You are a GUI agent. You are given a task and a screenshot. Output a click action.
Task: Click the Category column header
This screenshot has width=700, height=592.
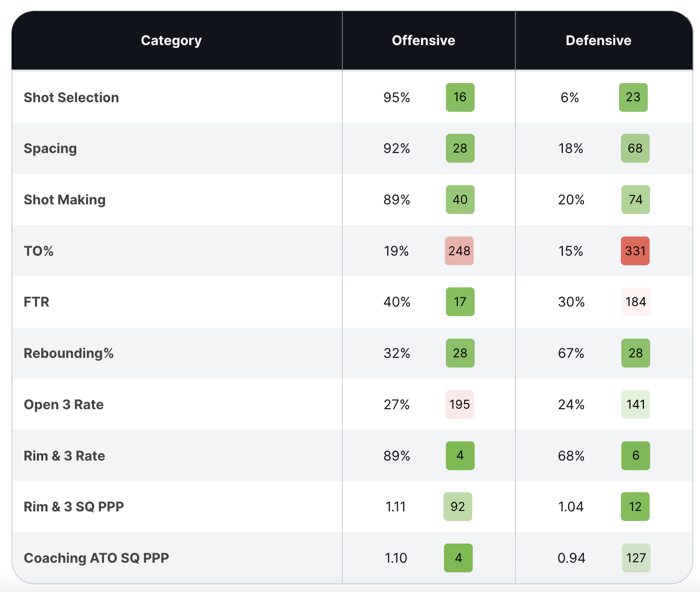pyautogui.click(x=171, y=41)
